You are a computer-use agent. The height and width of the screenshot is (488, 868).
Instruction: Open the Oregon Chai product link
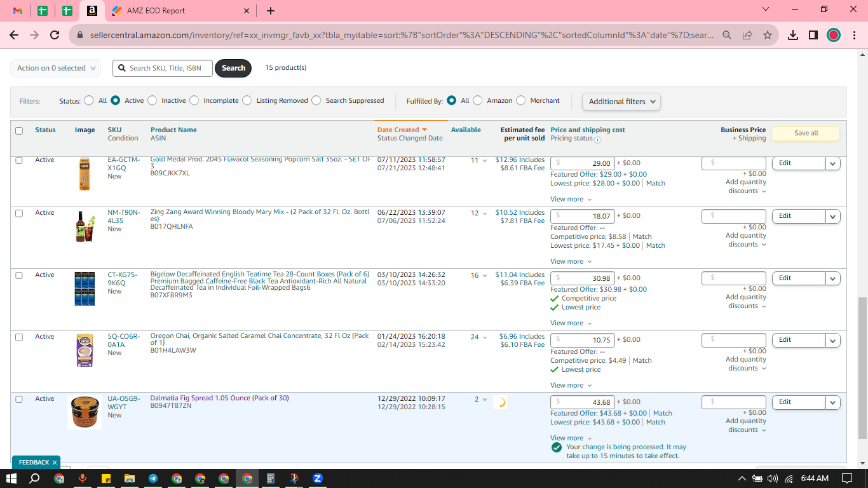pos(259,339)
